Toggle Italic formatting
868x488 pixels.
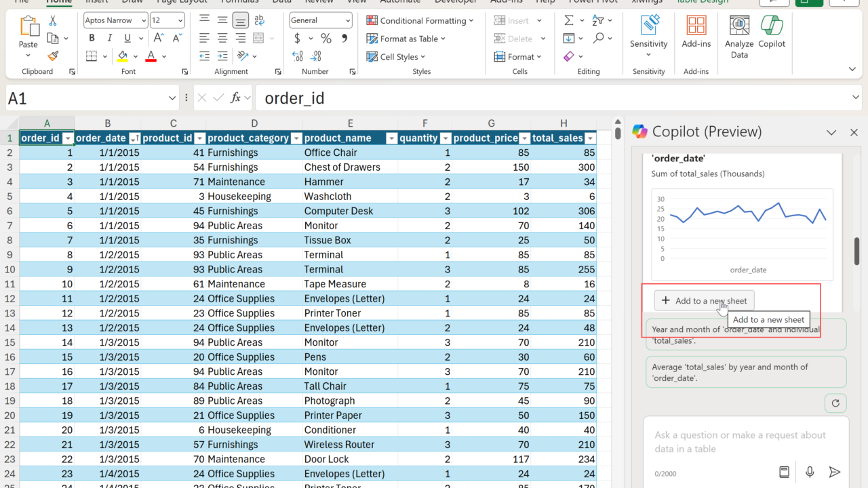point(108,39)
